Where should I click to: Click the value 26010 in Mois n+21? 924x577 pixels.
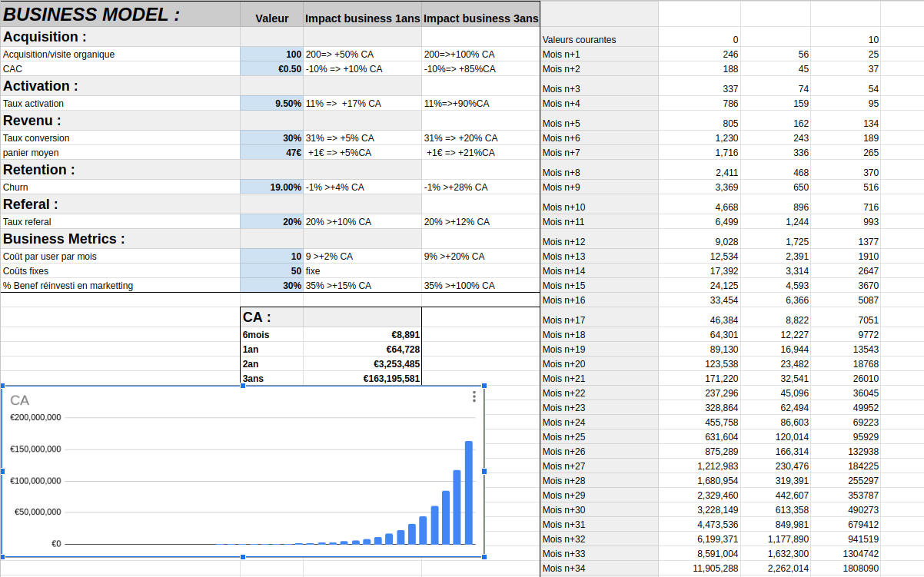pos(846,379)
